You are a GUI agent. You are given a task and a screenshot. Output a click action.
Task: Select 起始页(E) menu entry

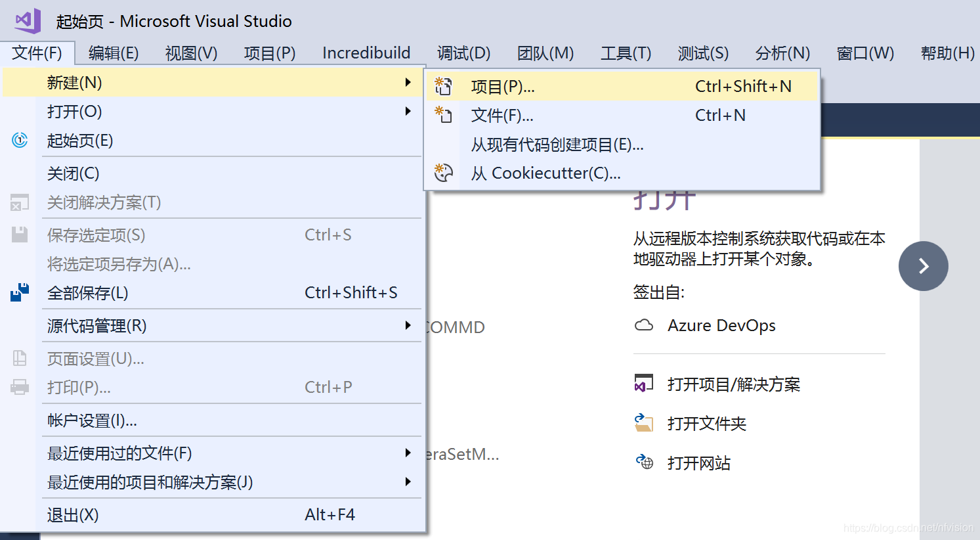coord(213,140)
